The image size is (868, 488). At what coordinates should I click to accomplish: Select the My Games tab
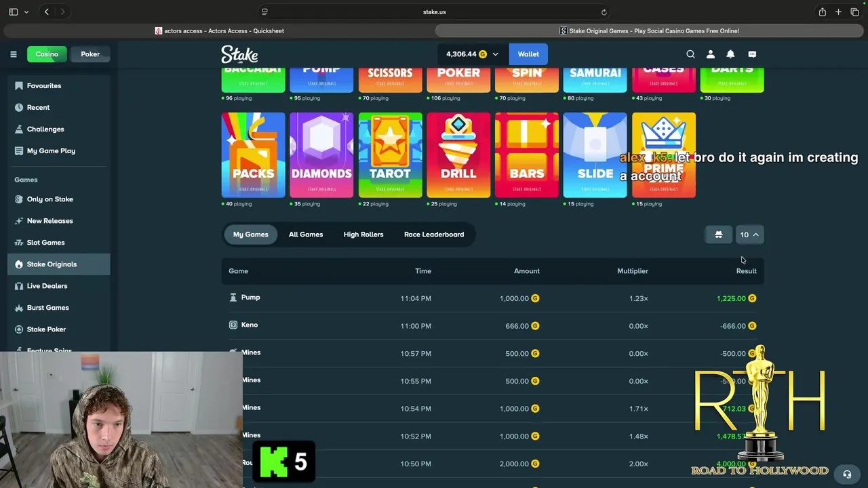pyautogui.click(x=251, y=235)
